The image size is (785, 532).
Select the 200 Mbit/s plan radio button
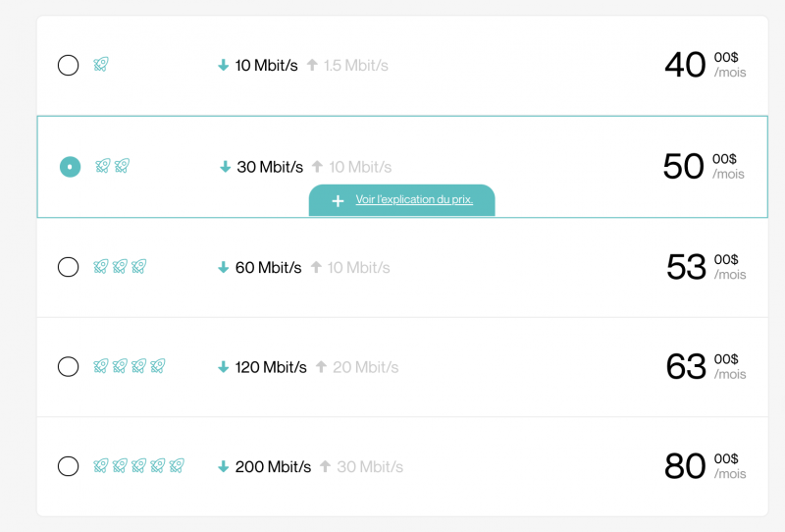tap(69, 466)
